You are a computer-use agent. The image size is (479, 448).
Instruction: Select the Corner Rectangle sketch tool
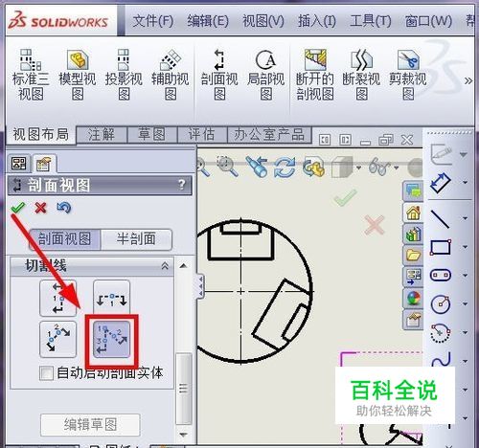441,247
